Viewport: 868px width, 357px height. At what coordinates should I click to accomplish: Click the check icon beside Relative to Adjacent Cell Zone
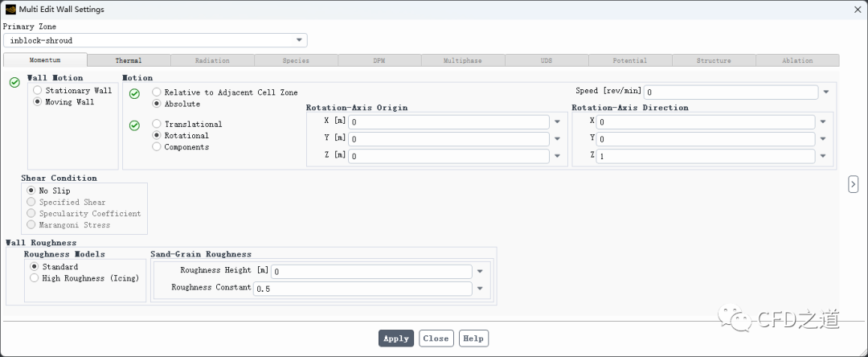pyautogui.click(x=134, y=94)
